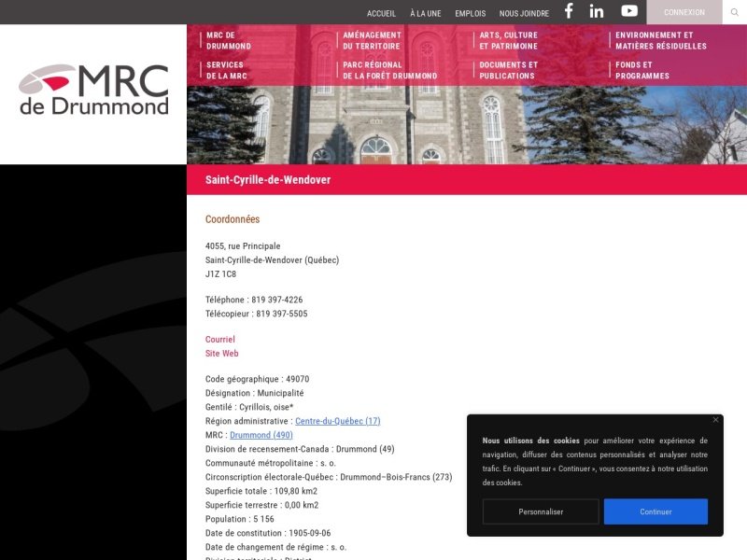This screenshot has width=747, height=560.
Task: Select the address line 4055, rue Principale
Action: 243,246
